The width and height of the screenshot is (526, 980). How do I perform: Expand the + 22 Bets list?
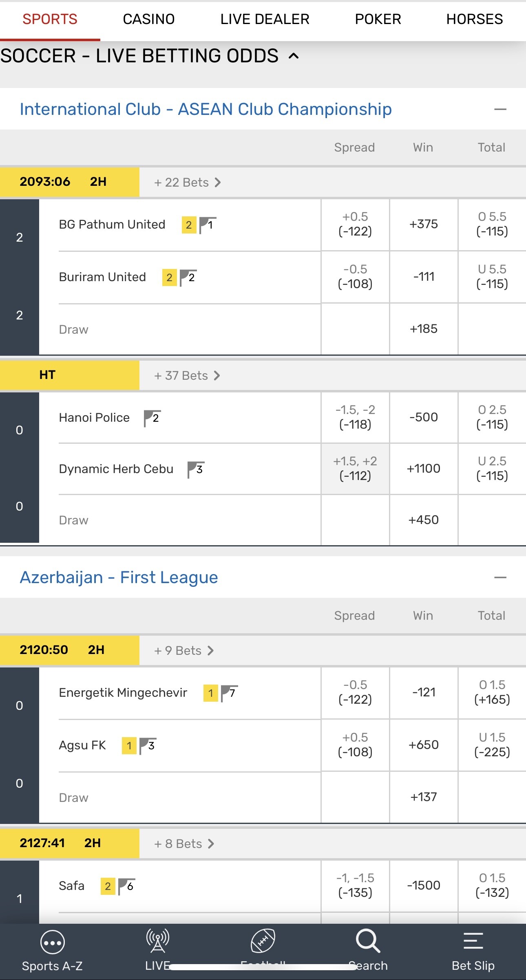click(x=187, y=182)
